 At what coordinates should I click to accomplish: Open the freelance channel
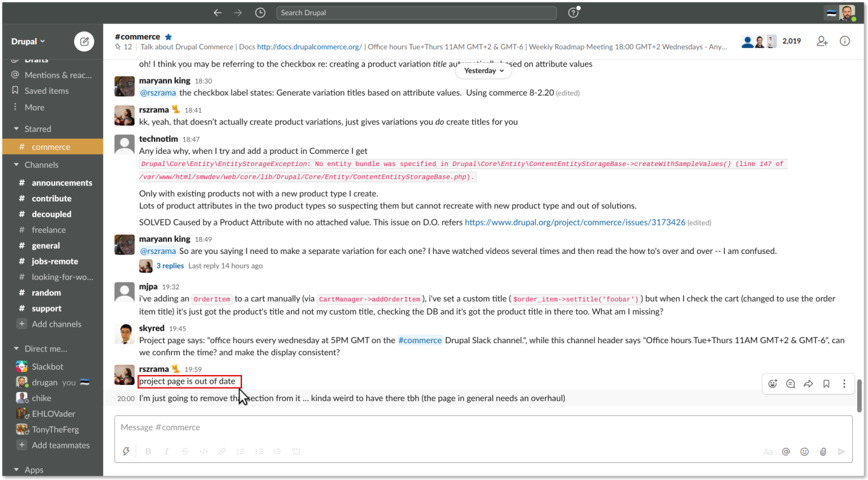[x=52, y=231]
